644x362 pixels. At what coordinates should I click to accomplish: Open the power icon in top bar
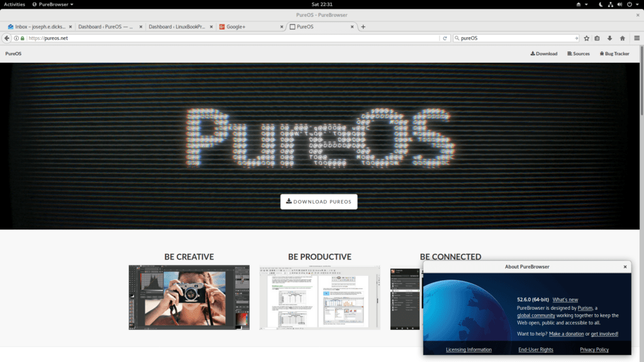click(x=630, y=4)
